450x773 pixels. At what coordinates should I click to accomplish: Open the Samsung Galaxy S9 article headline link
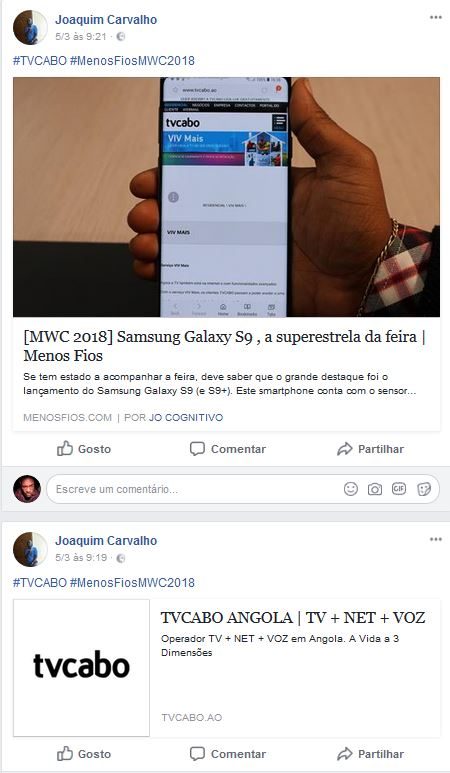224,346
